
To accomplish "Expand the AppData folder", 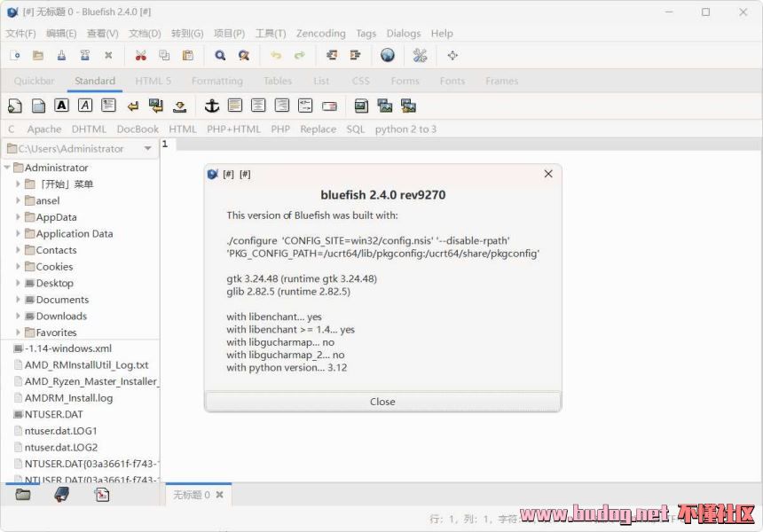I will click(x=18, y=217).
